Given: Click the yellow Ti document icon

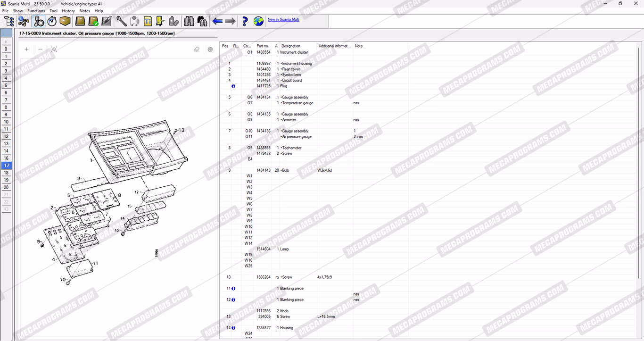Looking at the screenshot, I should [x=148, y=21].
